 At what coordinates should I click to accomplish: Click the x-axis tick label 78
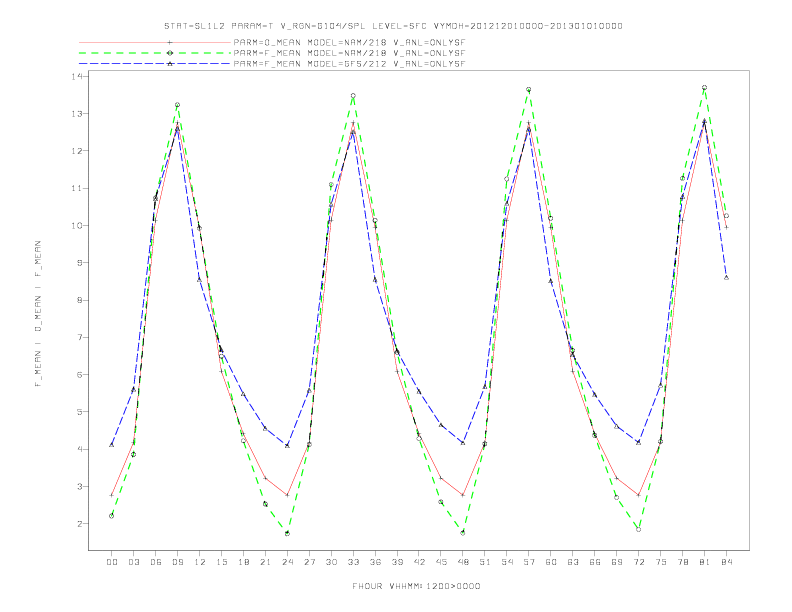683,562
